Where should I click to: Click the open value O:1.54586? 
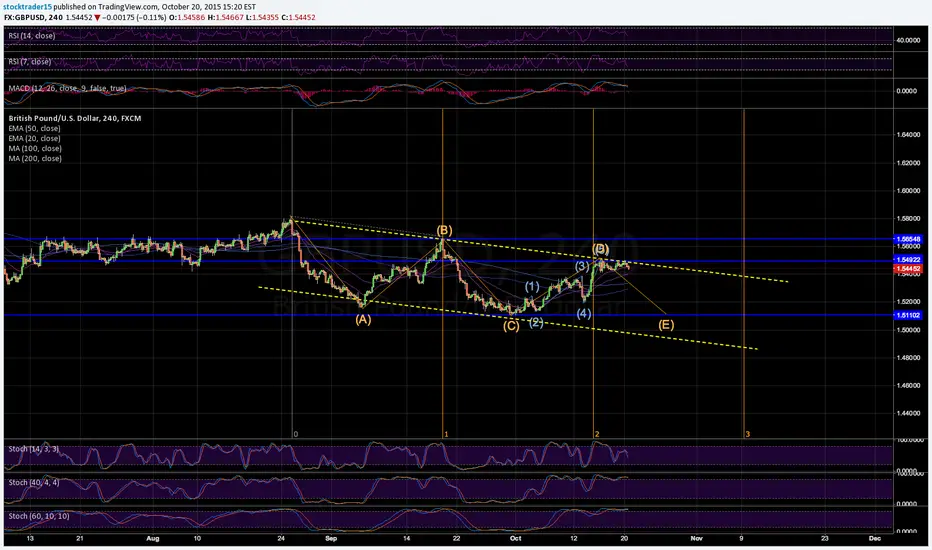pyautogui.click(x=187, y=17)
